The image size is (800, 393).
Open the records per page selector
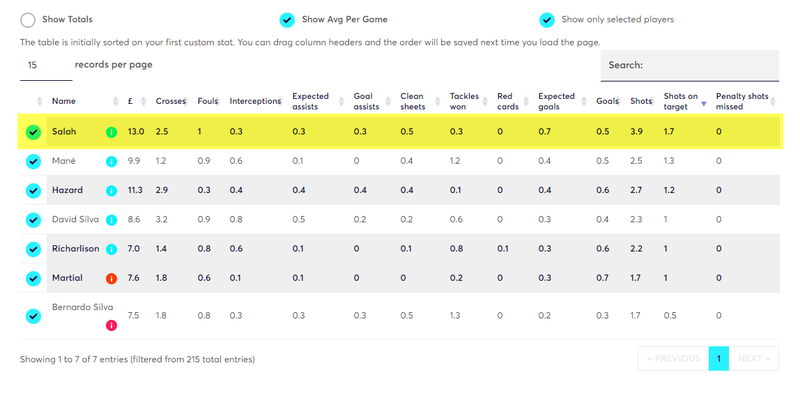click(46, 65)
